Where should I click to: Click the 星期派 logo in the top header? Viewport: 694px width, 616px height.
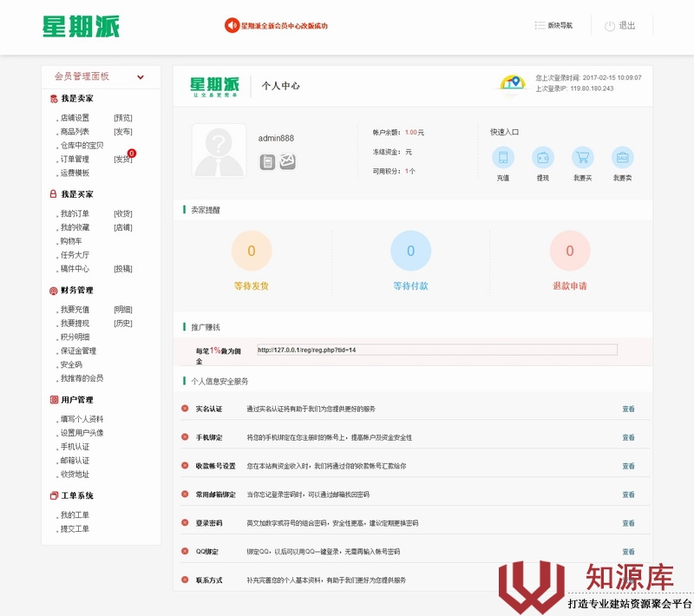(81, 26)
